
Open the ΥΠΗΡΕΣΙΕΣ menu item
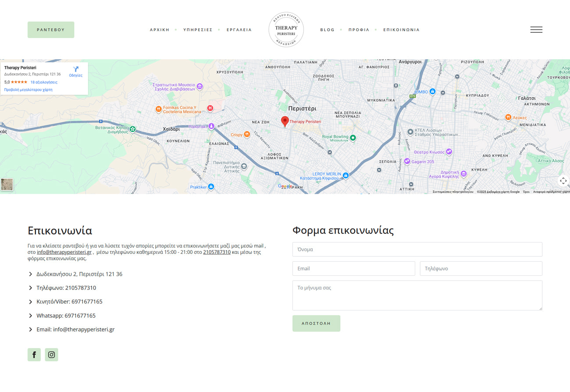[x=198, y=30]
